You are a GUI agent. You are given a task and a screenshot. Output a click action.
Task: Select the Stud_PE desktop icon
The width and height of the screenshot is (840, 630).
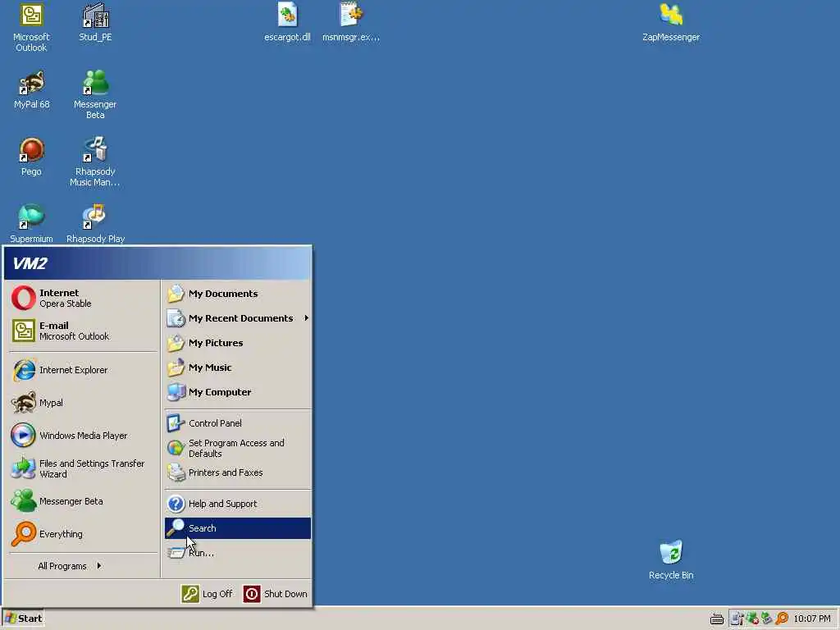coord(95,22)
